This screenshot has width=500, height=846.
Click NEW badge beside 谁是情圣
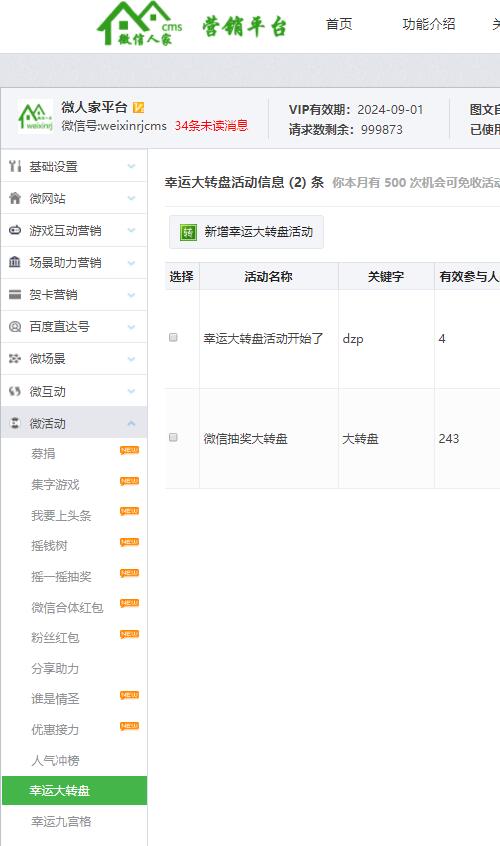[129, 695]
